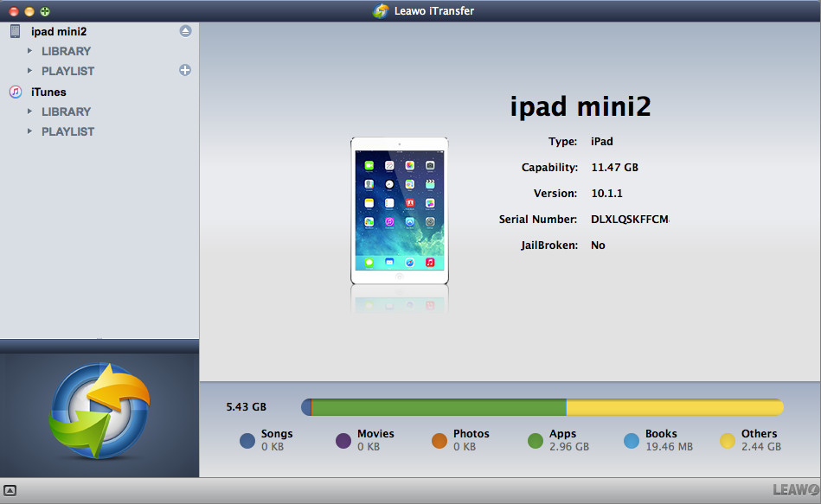The width and height of the screenshot is (821, 504).
Task: Click the Leawo logo in status bar
Action: 795,490
